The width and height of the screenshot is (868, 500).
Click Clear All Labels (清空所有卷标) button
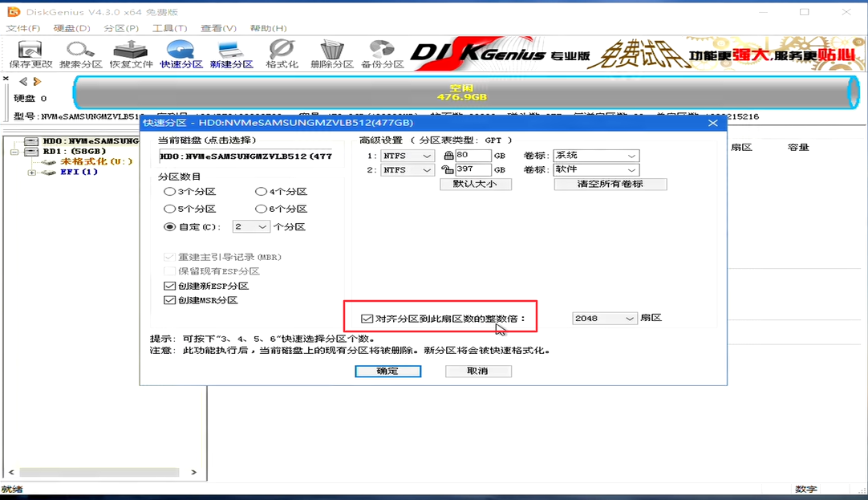point(610,184)
